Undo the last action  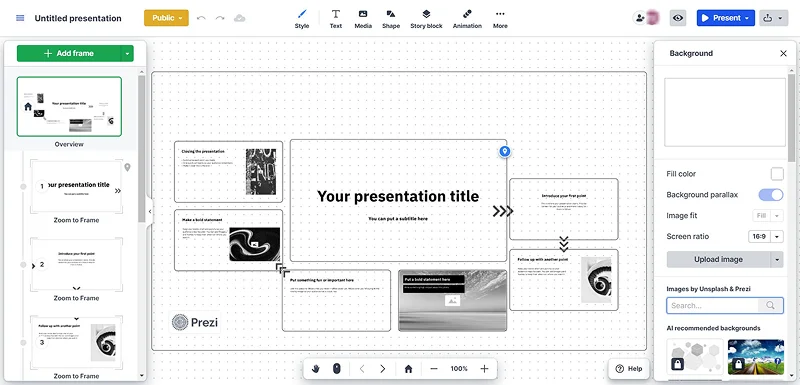[201, 18]
